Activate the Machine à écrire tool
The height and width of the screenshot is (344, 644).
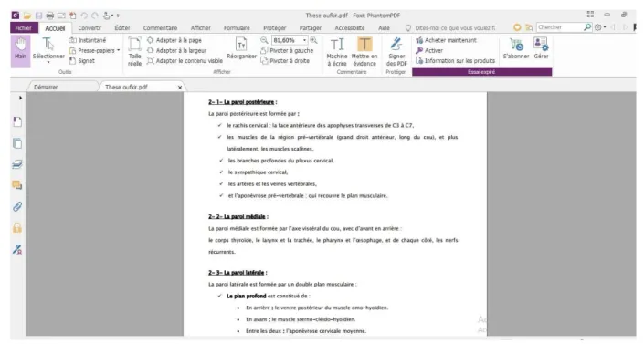[337, 52]
